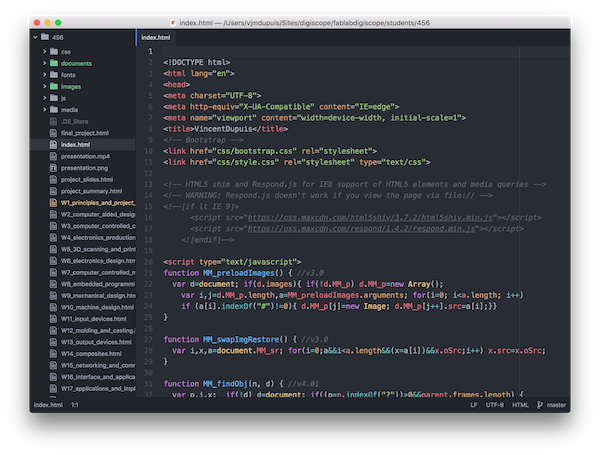
Task: Click the css folder icon
Action: pos(54,51)
